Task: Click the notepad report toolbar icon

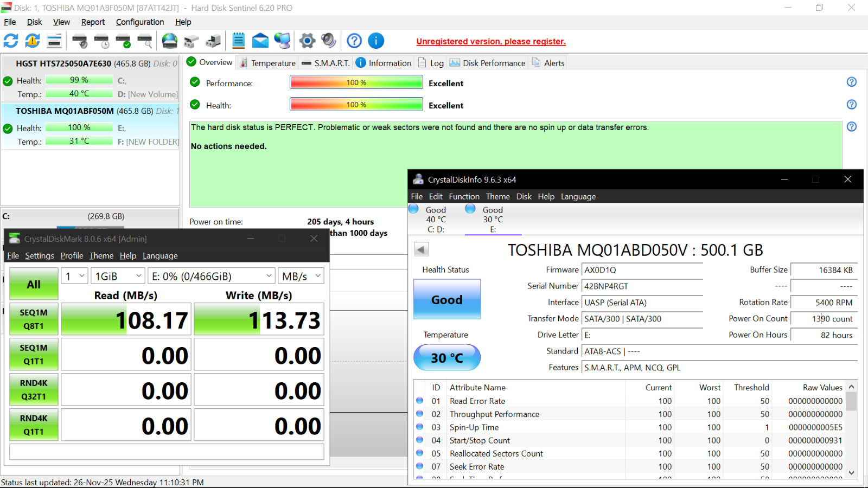Action: pyautogui.click(x=239, y=41)
